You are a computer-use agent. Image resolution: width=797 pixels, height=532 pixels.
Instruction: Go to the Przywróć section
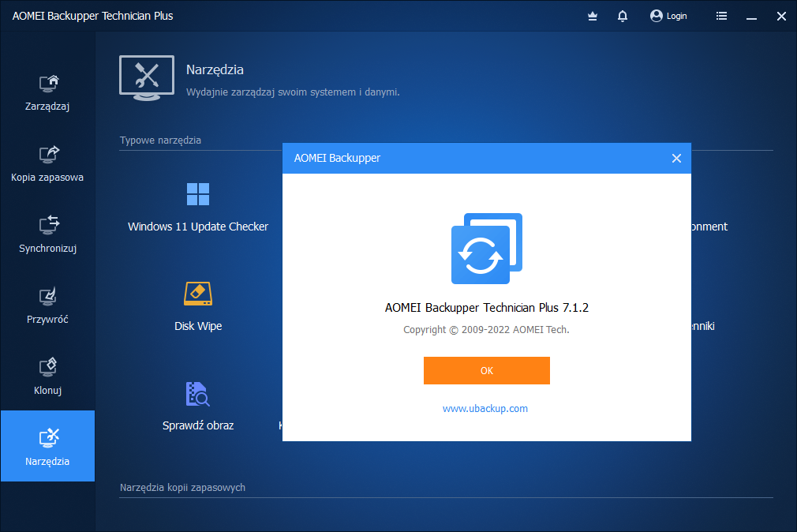[48, 307]
